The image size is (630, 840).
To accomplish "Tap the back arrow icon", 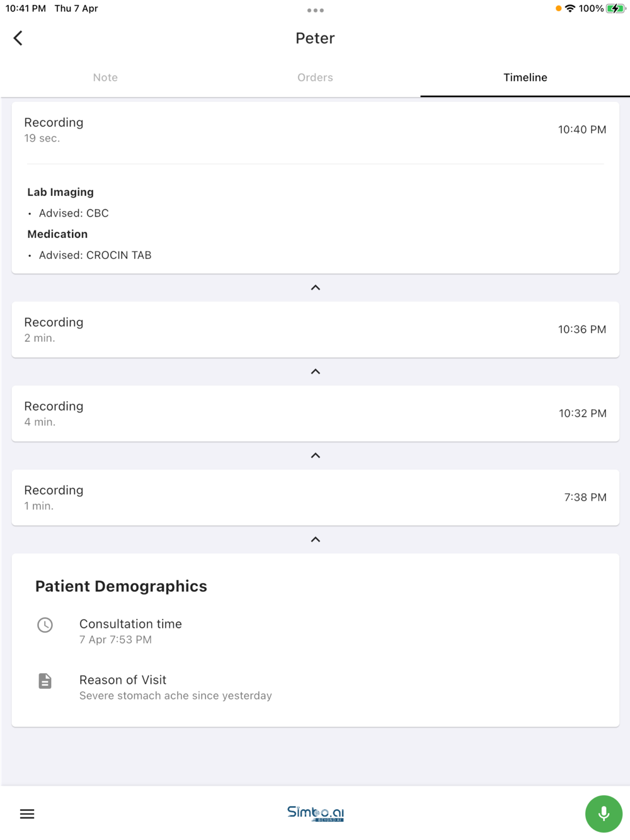I will click(x=18, y=38).
